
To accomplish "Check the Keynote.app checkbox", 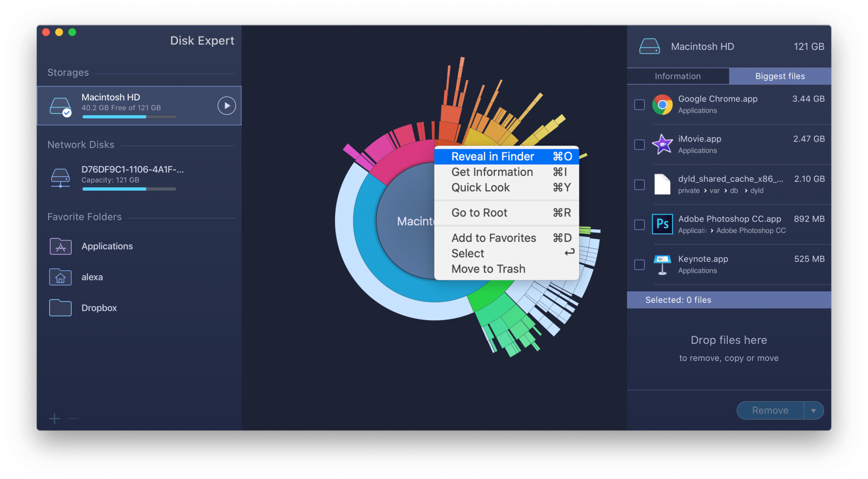I will pyautogui.click(x=639, y=265).
